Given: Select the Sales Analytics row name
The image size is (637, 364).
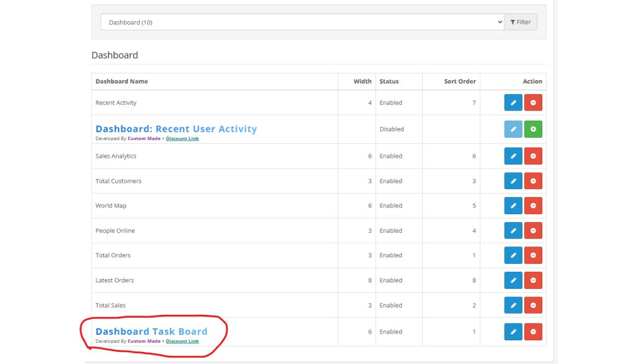Looking at the screenshot, I should [x=116, y=156].
